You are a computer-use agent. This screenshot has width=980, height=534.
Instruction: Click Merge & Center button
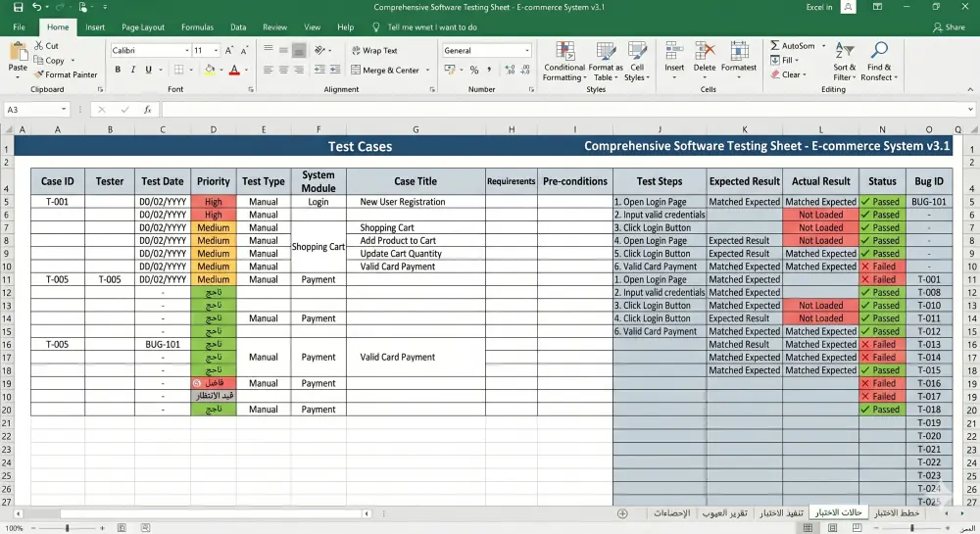385,70
